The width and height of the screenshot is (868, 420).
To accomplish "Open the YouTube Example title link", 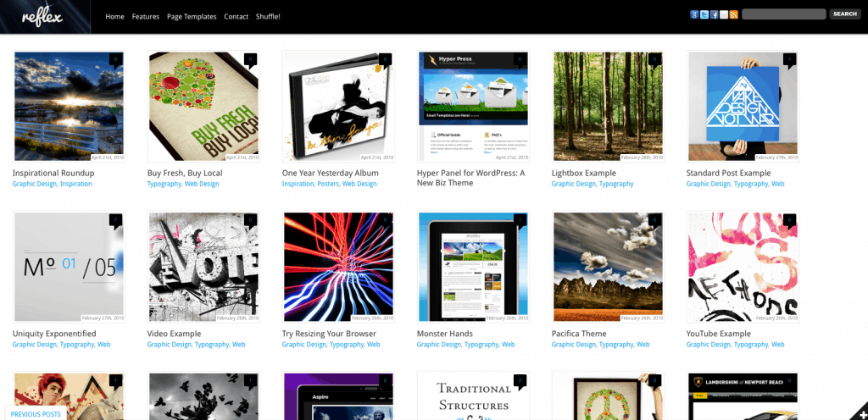I will 718,334.
